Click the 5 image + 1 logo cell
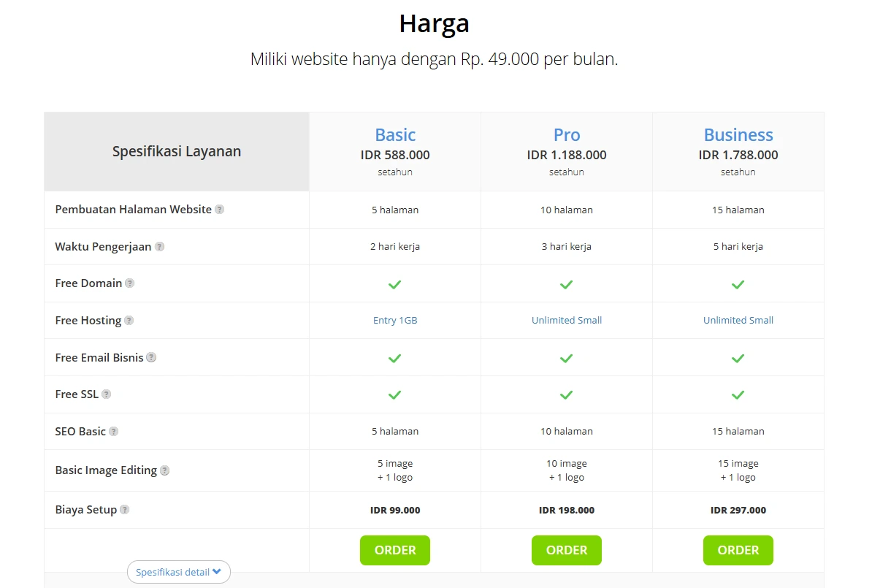872x588 pixels. [x=395, y=470]
